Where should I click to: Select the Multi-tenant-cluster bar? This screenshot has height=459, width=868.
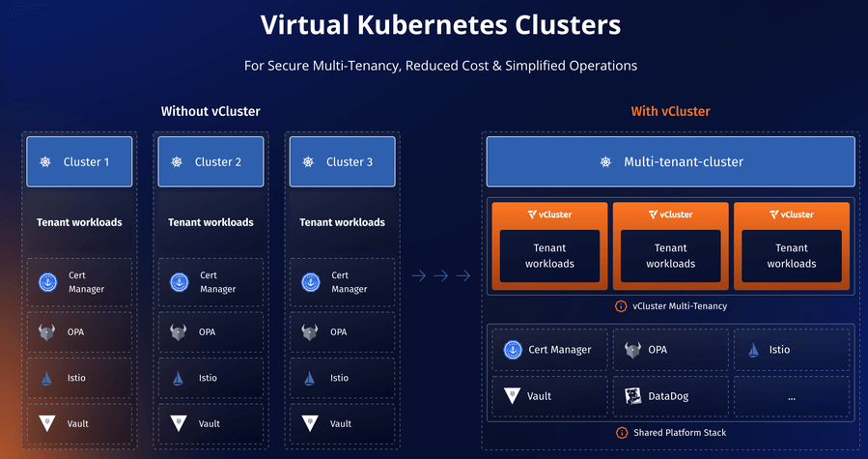point(670,162)
